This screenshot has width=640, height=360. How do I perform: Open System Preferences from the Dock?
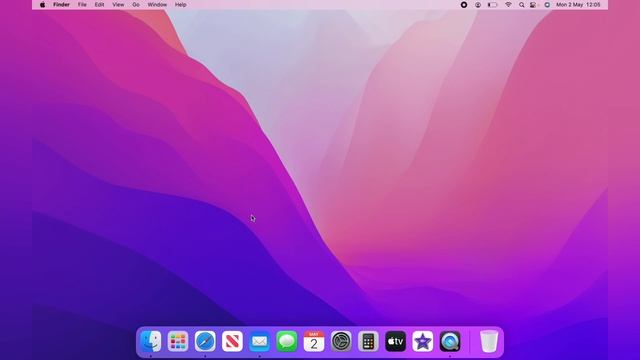point(341,341)
